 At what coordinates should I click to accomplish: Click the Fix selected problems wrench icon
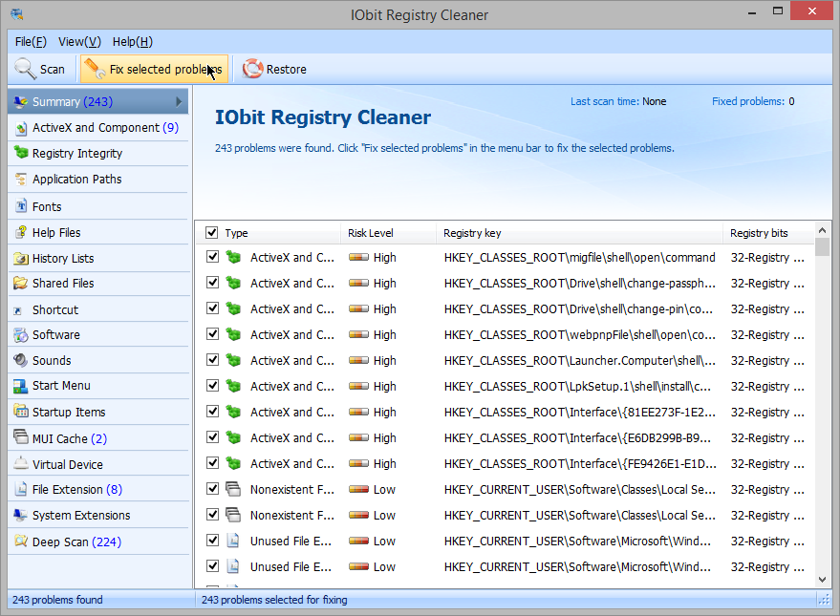point(96,69)
